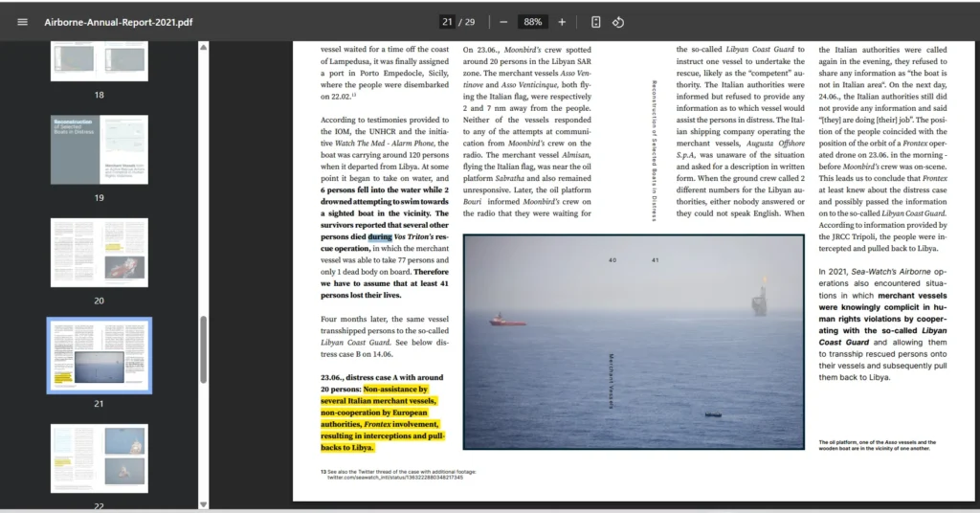Select the page 20 thumbnail
980x513 pixels.
click(100, 253)
